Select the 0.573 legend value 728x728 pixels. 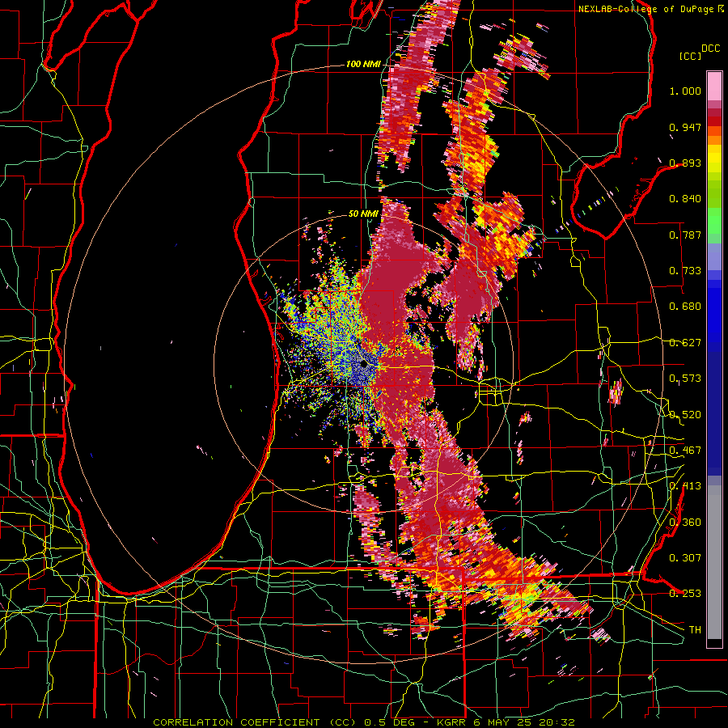pyautogui.click(x=685, y=379)
